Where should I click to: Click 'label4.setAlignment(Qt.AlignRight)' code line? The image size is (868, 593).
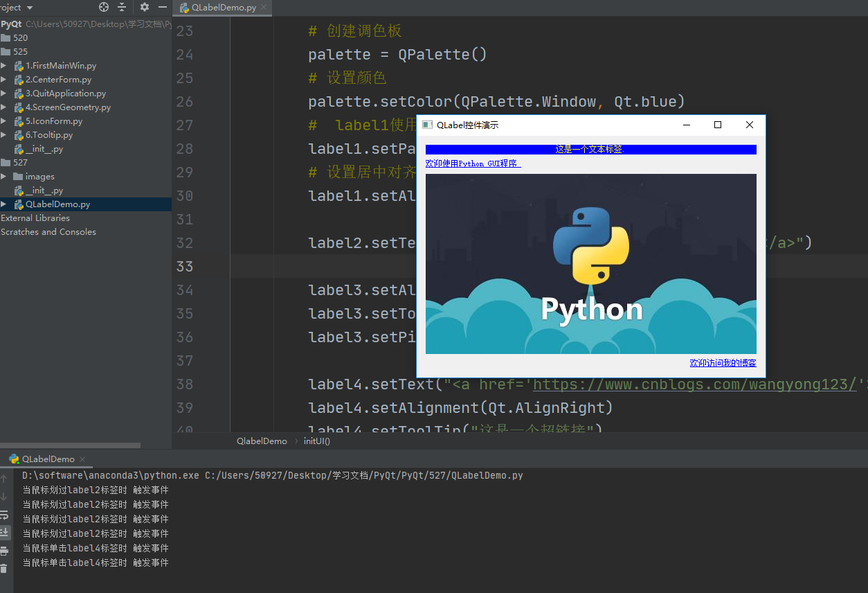(461, 408)
